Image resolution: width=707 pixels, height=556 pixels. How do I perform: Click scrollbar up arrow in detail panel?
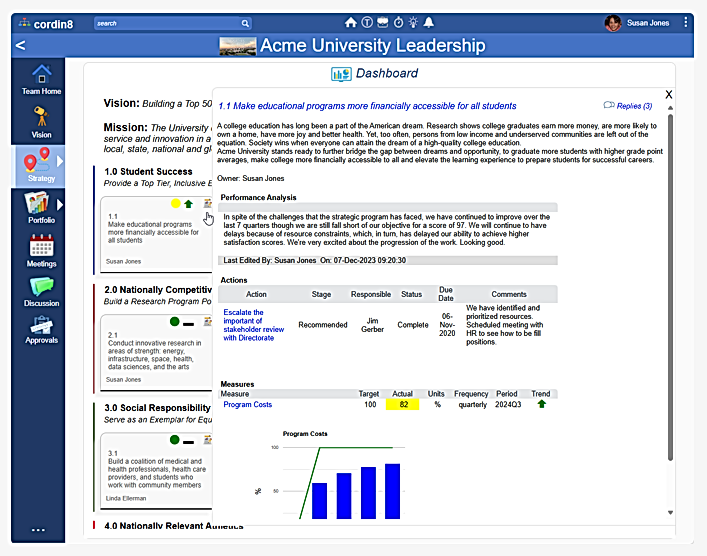coord(670,108)
